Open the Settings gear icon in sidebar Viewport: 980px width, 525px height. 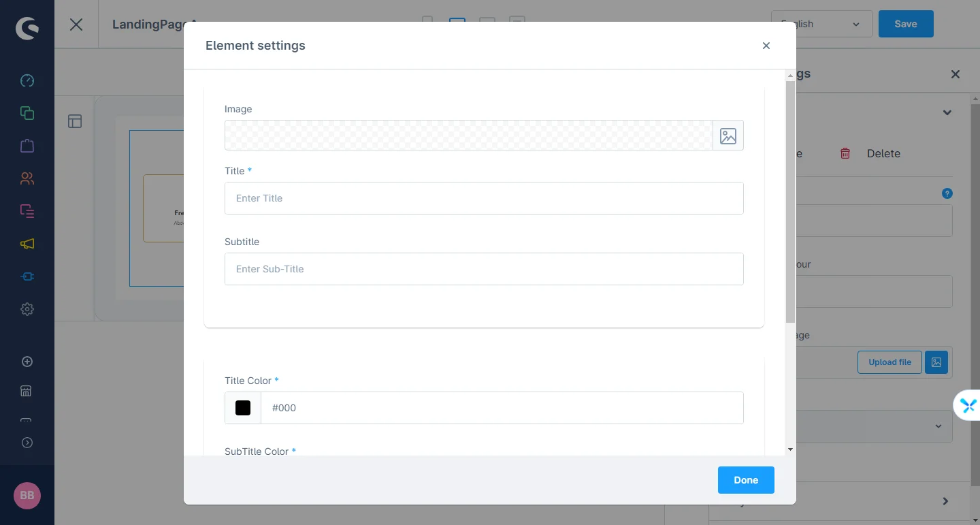point(27,309)
